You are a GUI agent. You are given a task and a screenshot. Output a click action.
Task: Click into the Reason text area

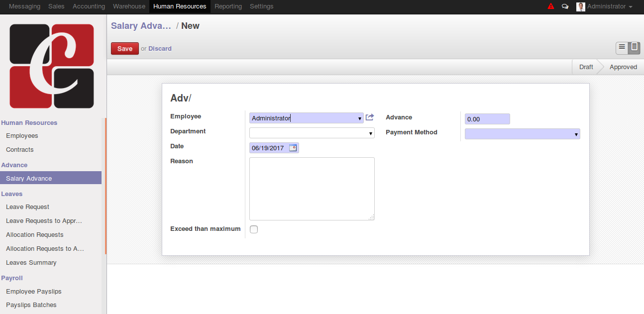[312, 189]
